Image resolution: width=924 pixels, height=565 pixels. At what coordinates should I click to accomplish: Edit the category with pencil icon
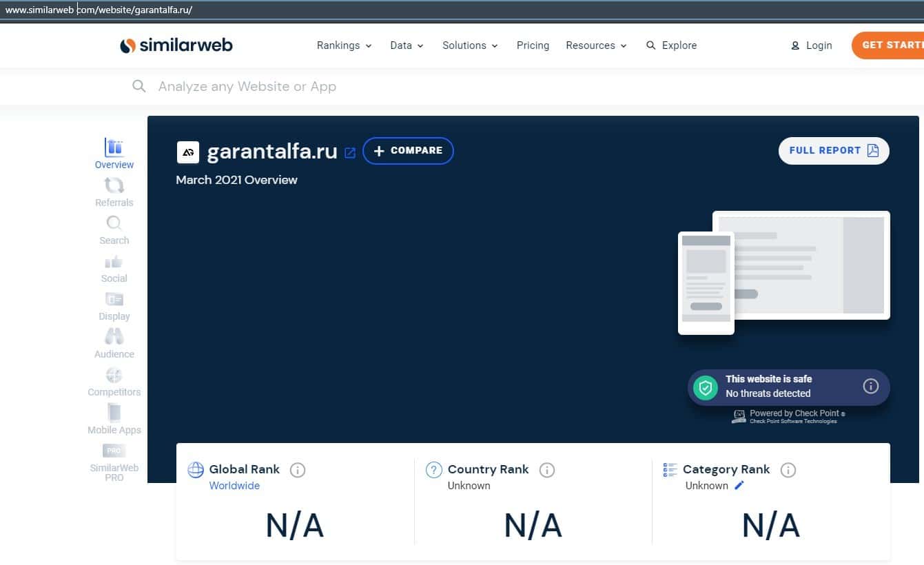point(739,485)
